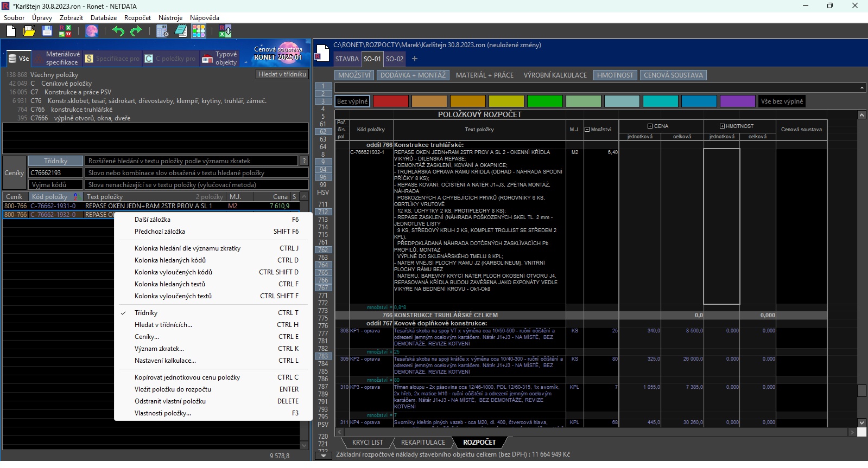This screenshot has height=468, width=868.
Task: Choose Kopírovat jednotkovou cenu položky
Action: pos(214,377)
